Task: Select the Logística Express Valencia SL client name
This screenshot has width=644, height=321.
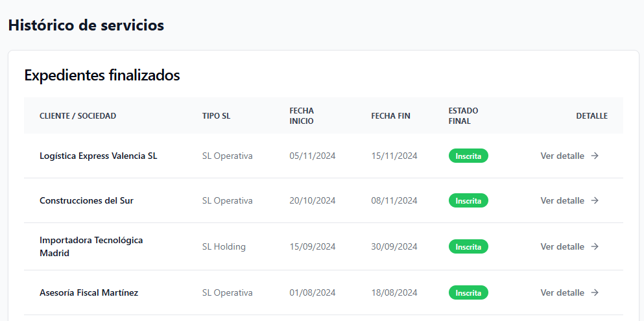Action: point(98,156)
